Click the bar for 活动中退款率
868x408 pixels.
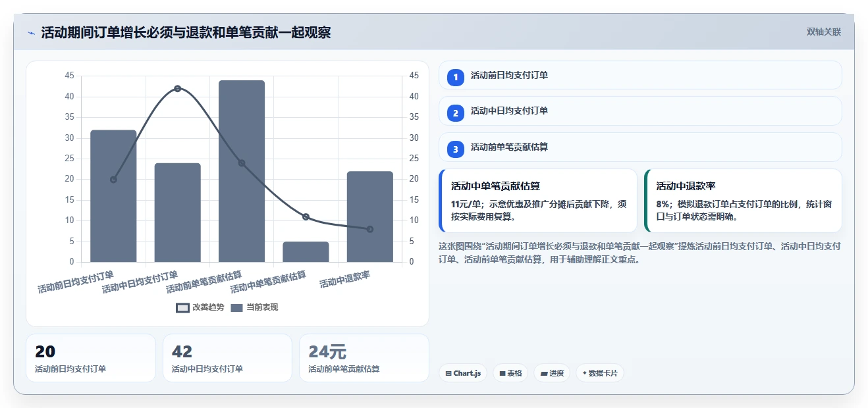click(370, 217)
